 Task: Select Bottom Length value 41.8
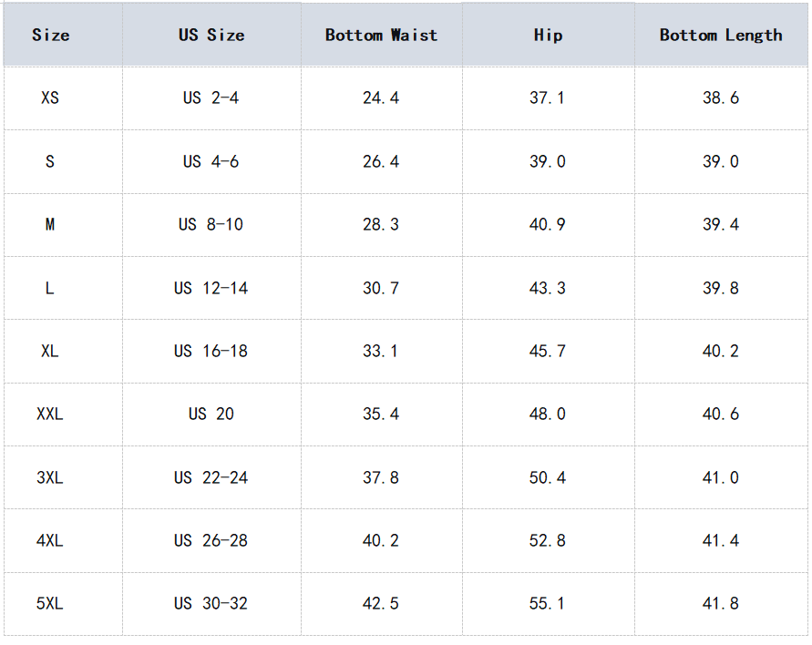(x=721, y=603)
